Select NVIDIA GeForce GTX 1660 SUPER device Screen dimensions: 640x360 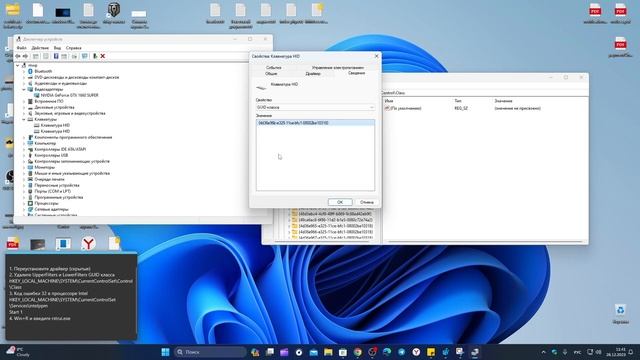click(69, 95)
